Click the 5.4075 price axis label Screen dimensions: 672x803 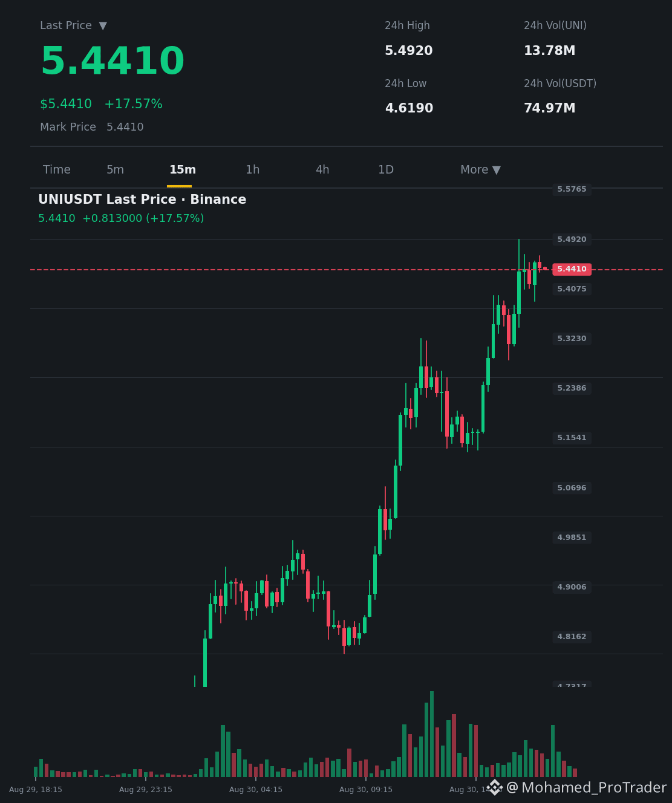[x=572, y=289]
